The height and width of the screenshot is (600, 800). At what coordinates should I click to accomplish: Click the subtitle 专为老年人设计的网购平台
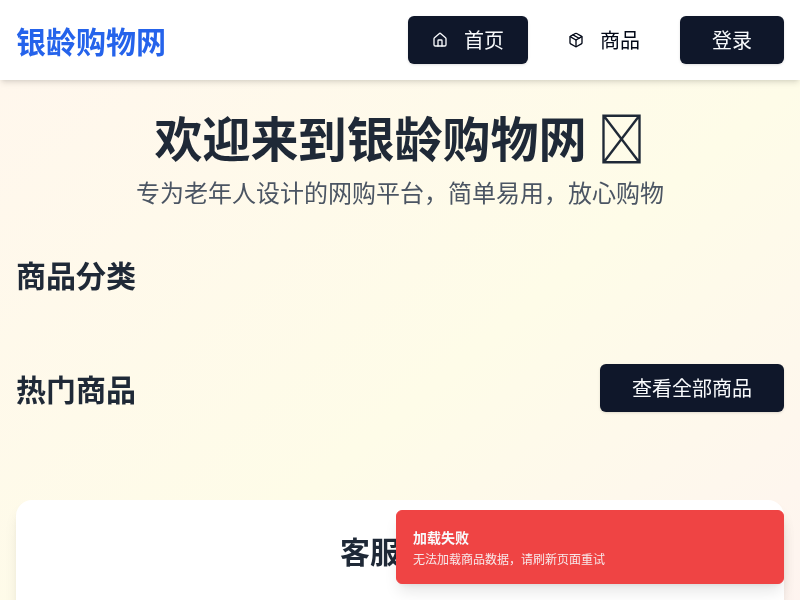tap(400, 194)
